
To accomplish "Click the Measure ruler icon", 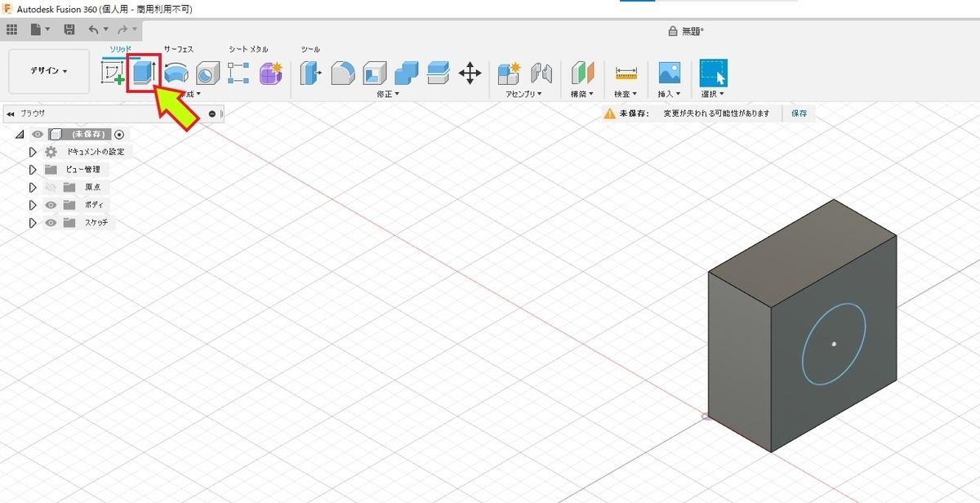I will (x=626, y=73).
